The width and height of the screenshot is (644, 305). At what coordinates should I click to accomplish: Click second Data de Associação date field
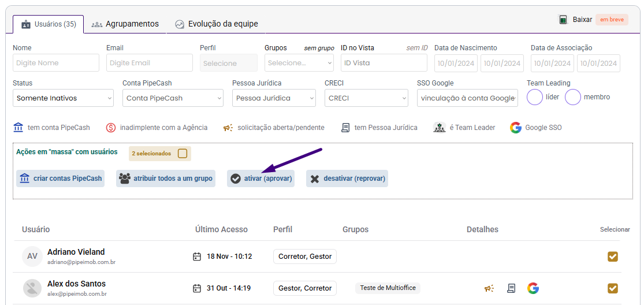tap(598, 63)
